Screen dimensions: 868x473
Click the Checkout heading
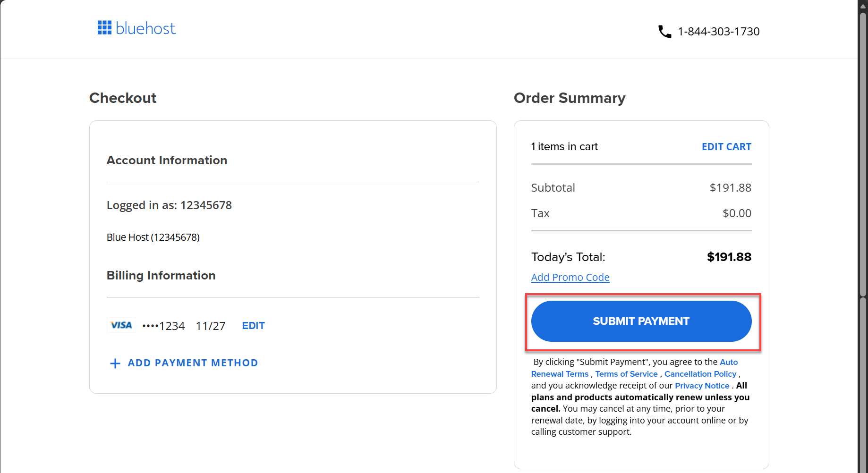(123, 98)
